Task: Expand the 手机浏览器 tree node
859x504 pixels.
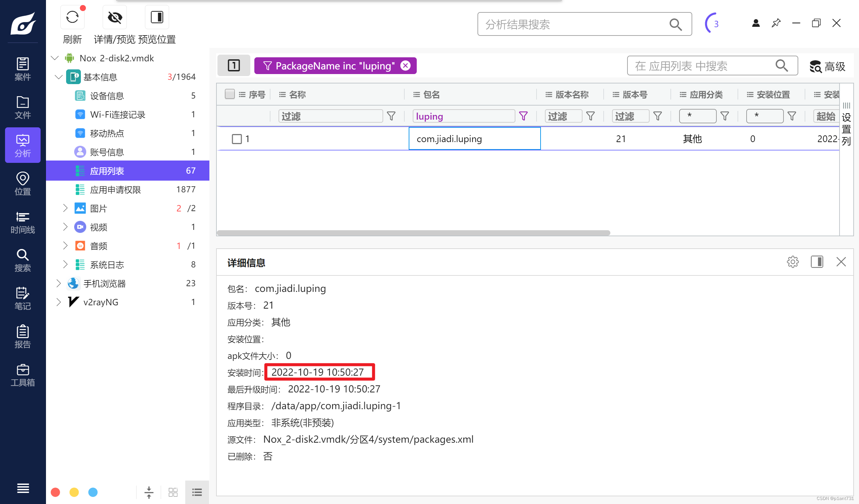Action: (x=58, y=283)
